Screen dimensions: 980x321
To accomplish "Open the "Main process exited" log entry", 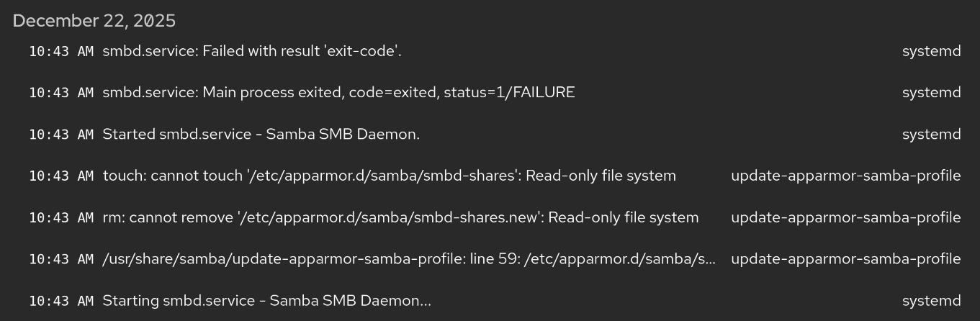I will pos(338,93).
